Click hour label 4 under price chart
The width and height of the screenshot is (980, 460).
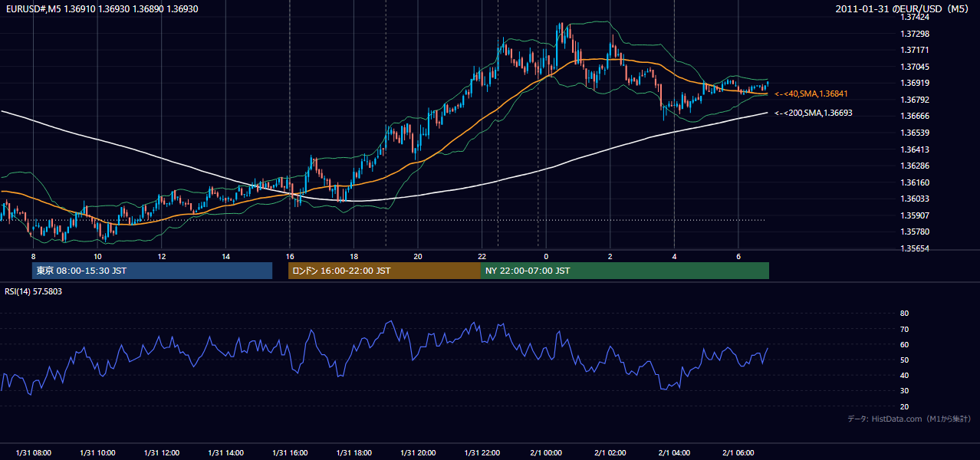[x=674, y=256]
